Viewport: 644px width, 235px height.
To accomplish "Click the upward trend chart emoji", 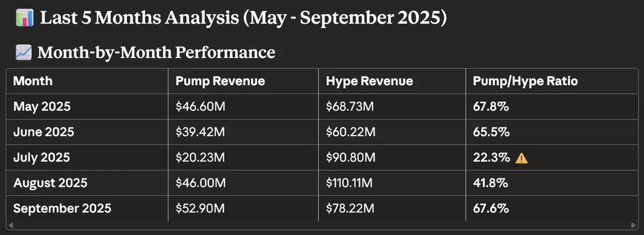I will click(x=23, y=53).
